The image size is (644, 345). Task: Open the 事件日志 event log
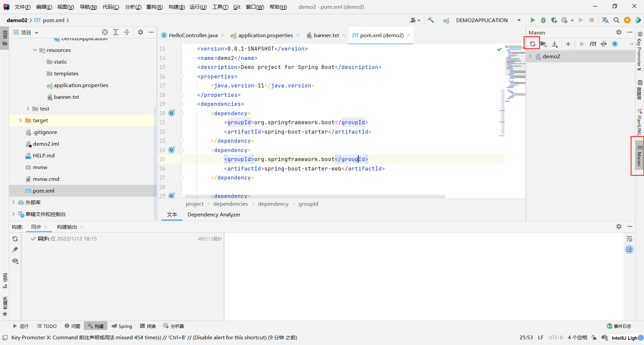point(619,326)
